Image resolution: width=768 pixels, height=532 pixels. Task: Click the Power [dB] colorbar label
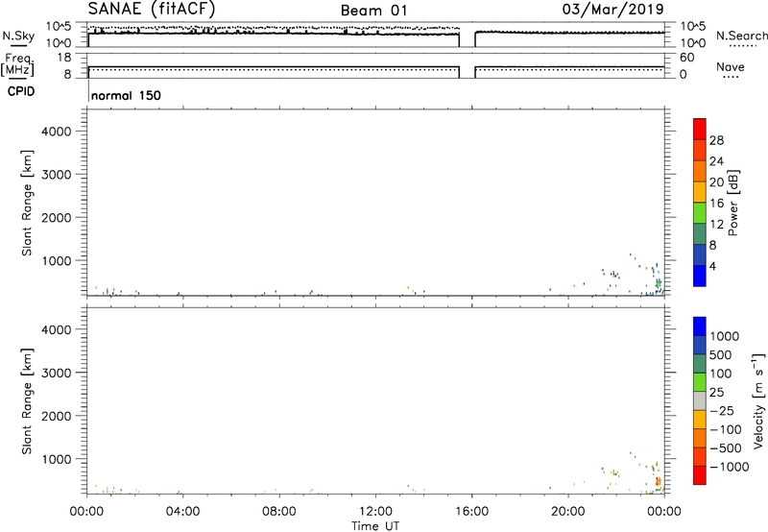732,203
